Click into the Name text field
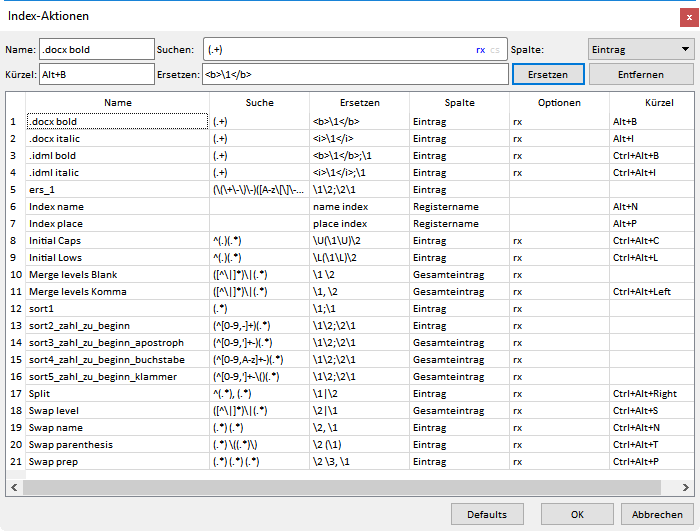The image size is (700, 531). pos(96,49)
